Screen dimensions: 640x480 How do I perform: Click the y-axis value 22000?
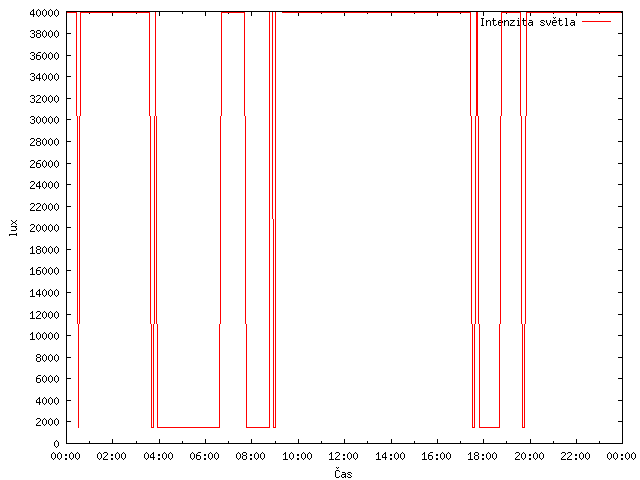[x=44, y=207]
